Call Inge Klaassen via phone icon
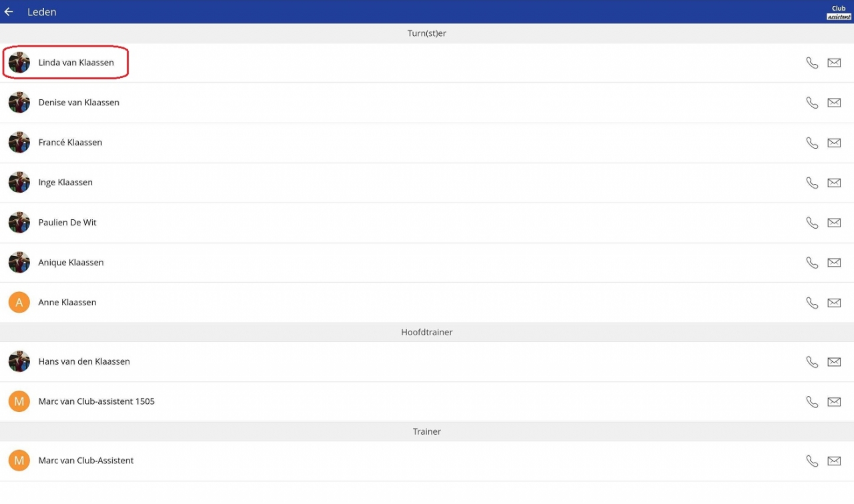The width and height of the screenshot is (854, 504). pyautogui.click(x=812, y=183)
